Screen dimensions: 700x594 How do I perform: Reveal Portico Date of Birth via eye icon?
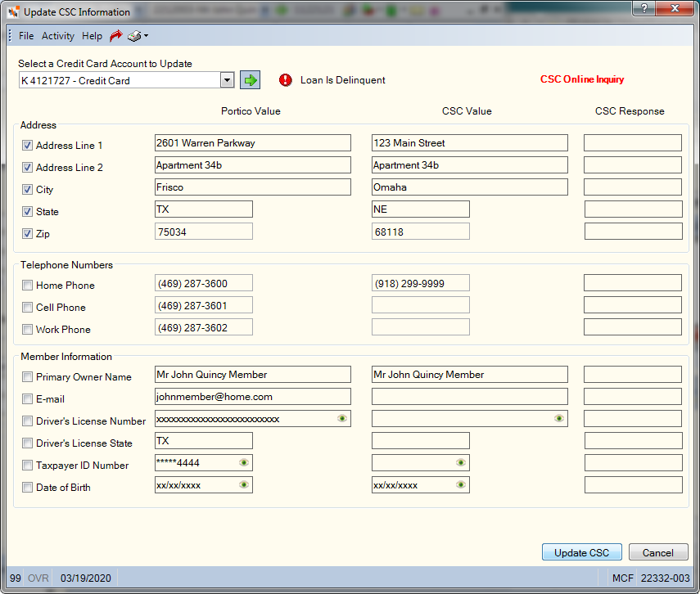[244, 484]
